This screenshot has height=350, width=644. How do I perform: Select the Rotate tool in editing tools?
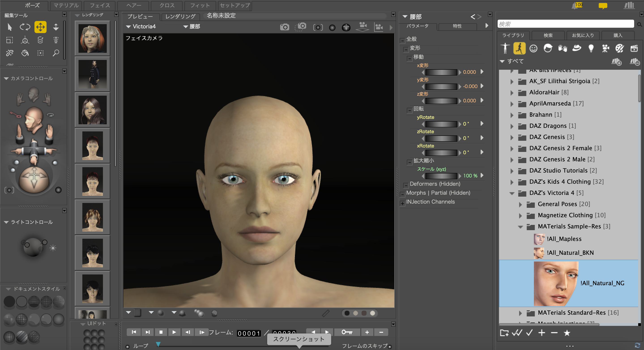(x=25, y=27)
